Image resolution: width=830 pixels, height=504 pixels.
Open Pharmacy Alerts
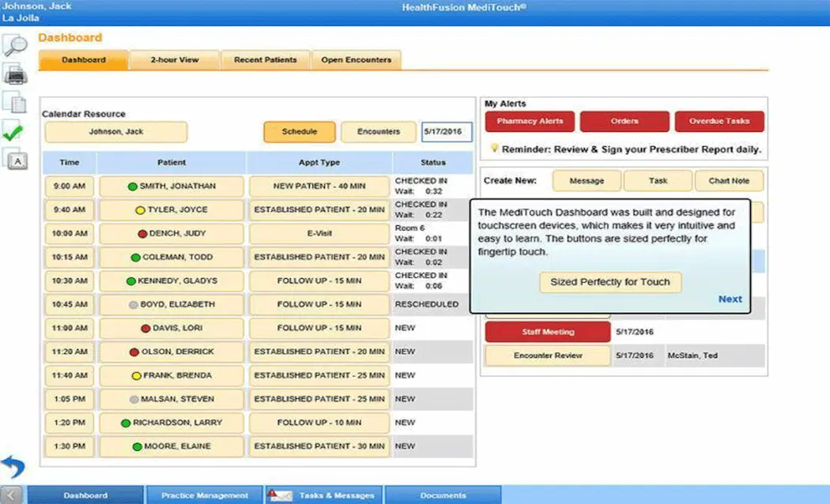(530, 121)
